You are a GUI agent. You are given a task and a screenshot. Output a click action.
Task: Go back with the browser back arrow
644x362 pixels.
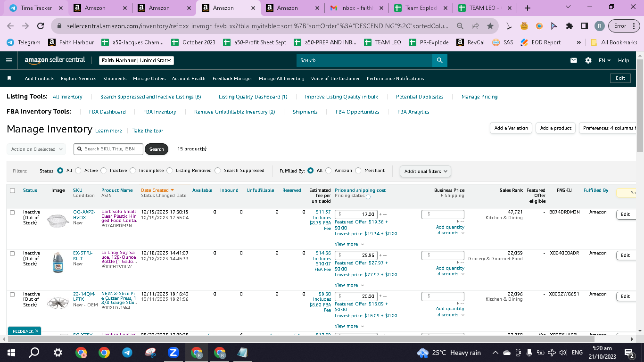coord(10,26)
